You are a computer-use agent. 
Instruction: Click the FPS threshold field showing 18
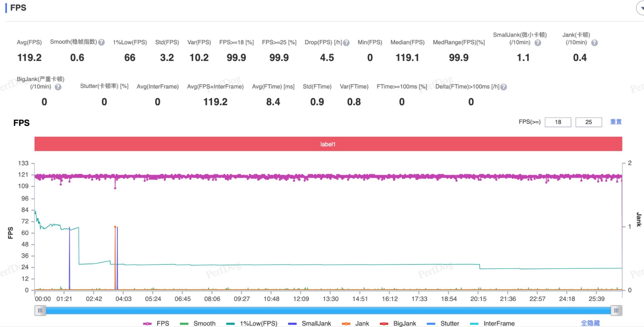[558, 122]
